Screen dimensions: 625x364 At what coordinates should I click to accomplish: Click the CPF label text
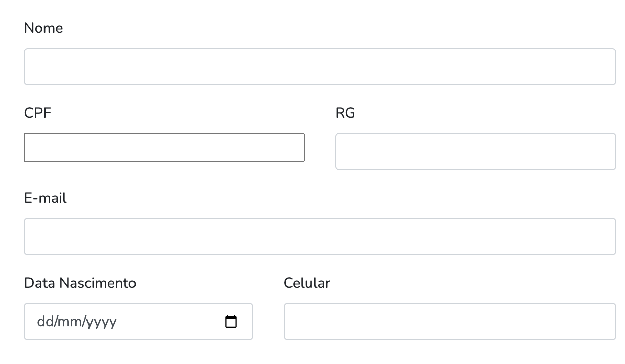coord(37,113)
